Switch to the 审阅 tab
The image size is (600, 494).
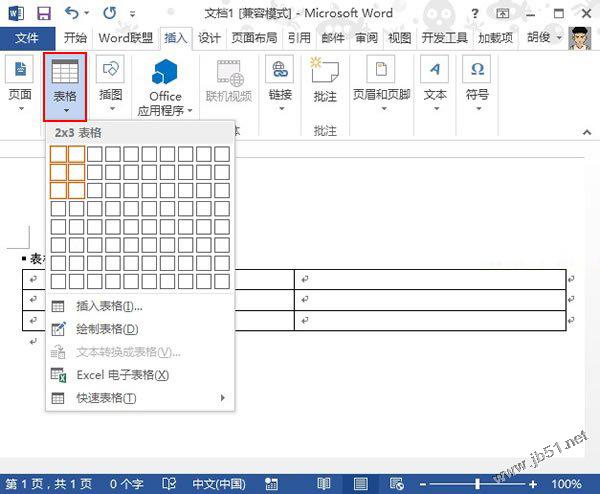pos(366,38)
